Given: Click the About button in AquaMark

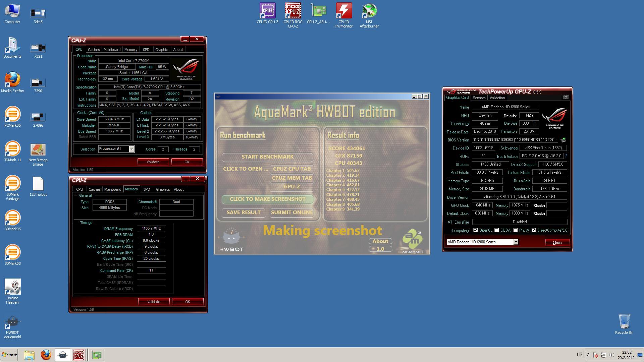Looking at the screenshot, I should tap(380, 241).
